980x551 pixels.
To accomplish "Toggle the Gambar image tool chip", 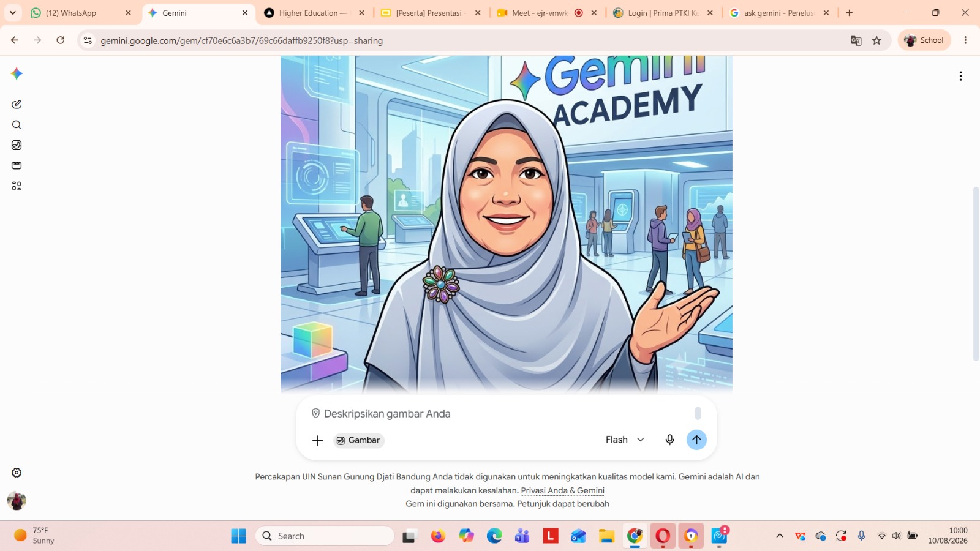I will 359,440.
